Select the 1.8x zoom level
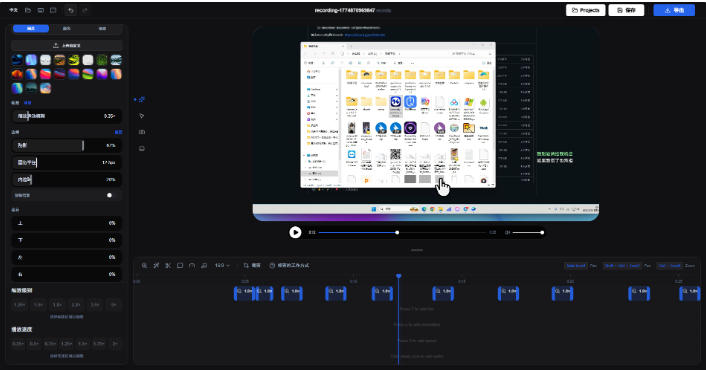Image resolution: width=706 pixels, height=370 pixels. click(57, 305)
